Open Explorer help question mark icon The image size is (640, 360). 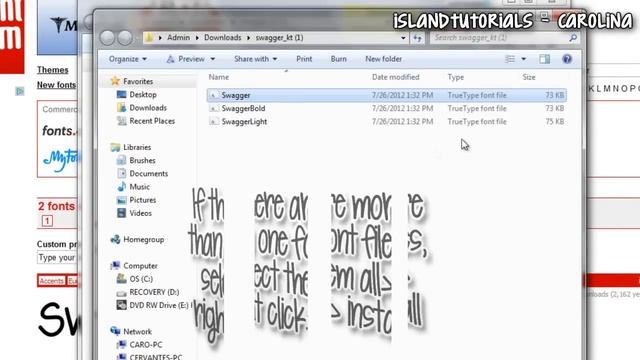tap(567, 59)
